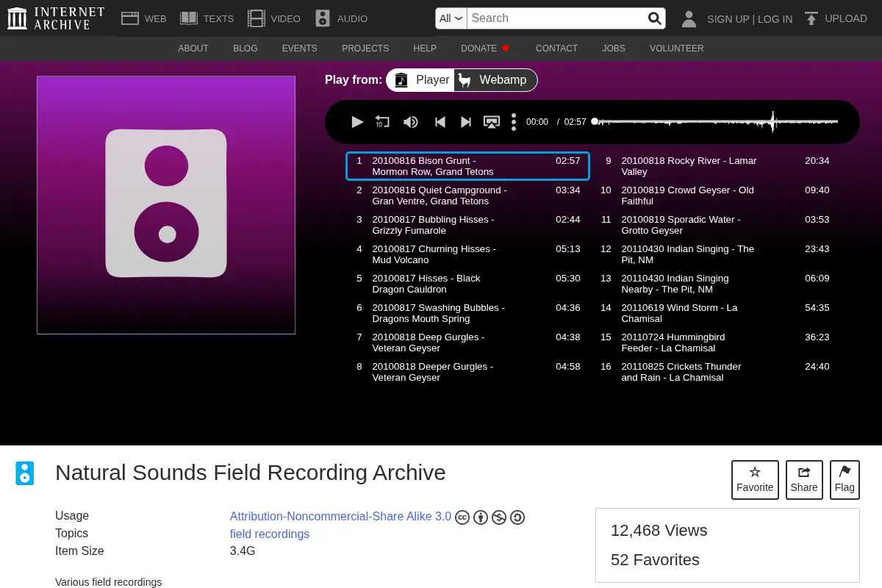The image size is (882, 588).
Task: Click the search magnifier icon
Action: (x=654, y=18)
